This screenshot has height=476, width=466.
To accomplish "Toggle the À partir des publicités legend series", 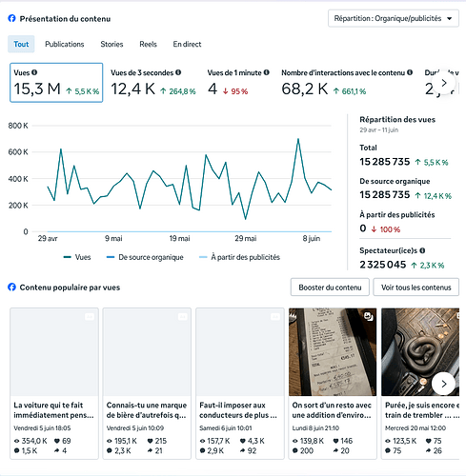I will coord(239,257).
